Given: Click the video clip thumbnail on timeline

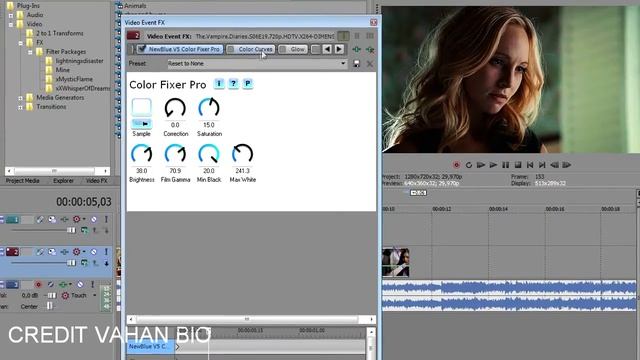Looking at the screenshot, I should coord(396,262).
